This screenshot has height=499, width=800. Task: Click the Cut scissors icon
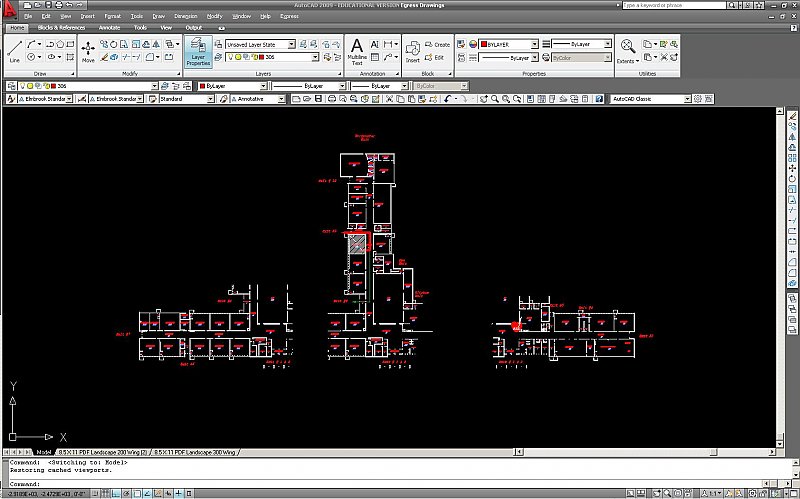click(x=389, y=98)
